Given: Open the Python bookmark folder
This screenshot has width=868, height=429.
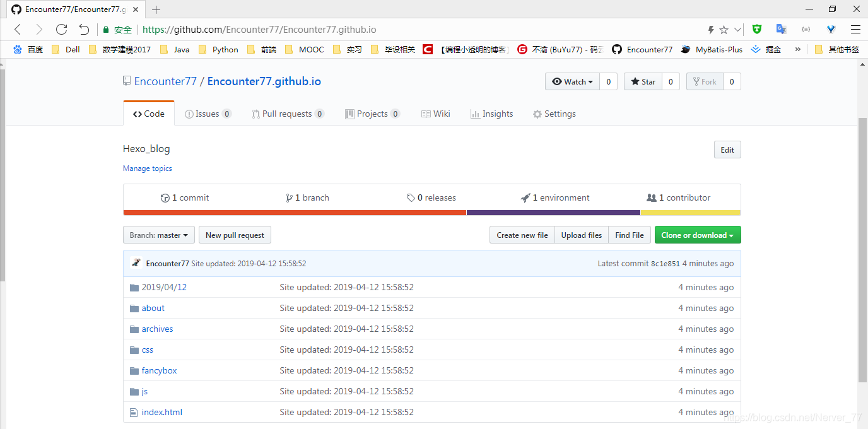Looking at the screenshot, I should click(x=218, y=49).
